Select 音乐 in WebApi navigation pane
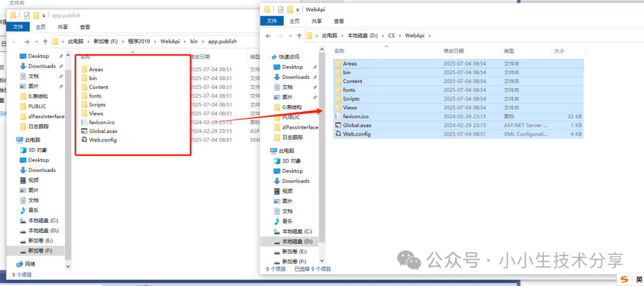 click(x=283, y=222)
